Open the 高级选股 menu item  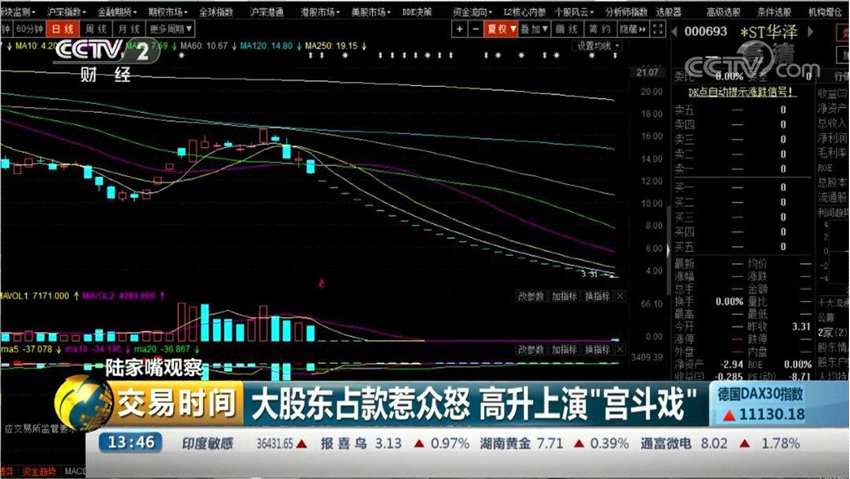click(x=723, y=11)
